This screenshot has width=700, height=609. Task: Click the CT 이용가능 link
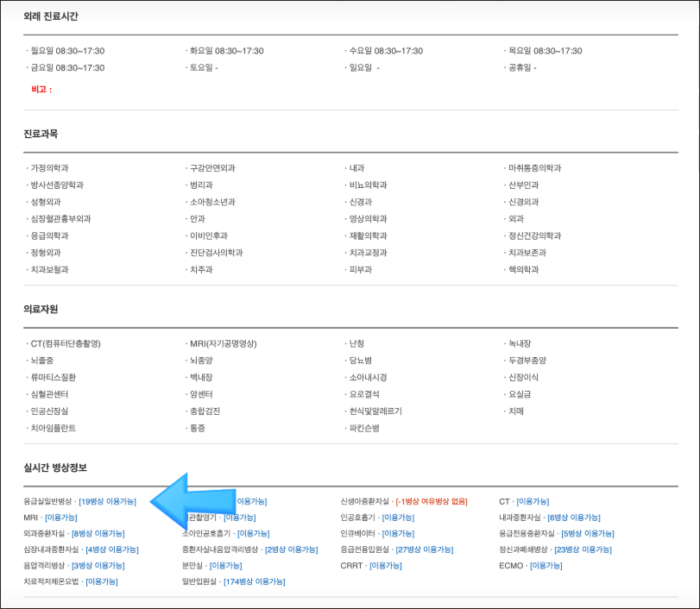tap(532, 501)
